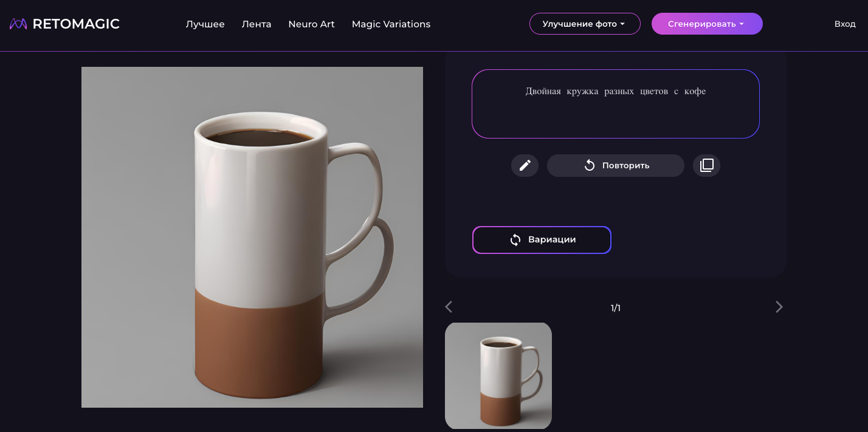
Task: Open the large generated mug image
Action: (252, 237)
